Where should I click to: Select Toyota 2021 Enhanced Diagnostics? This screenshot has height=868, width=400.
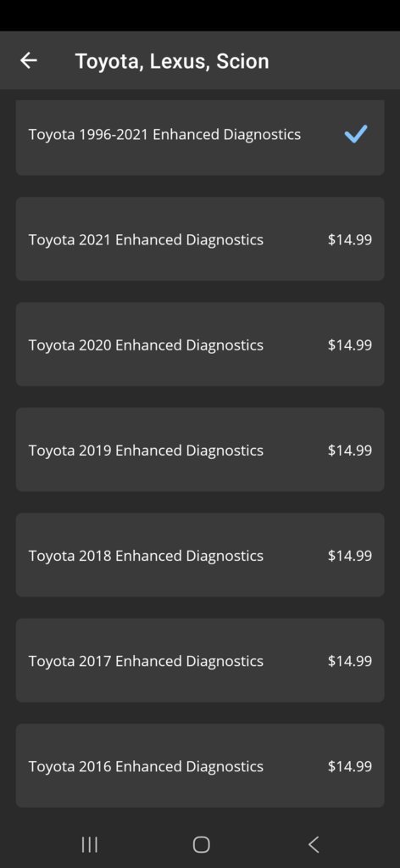pyautogui.click(x=200, y=239)
